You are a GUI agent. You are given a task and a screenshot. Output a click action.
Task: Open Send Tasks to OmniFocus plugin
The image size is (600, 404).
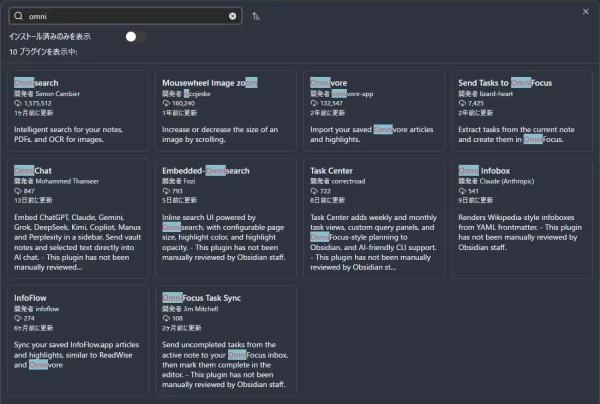coord(522,111)
